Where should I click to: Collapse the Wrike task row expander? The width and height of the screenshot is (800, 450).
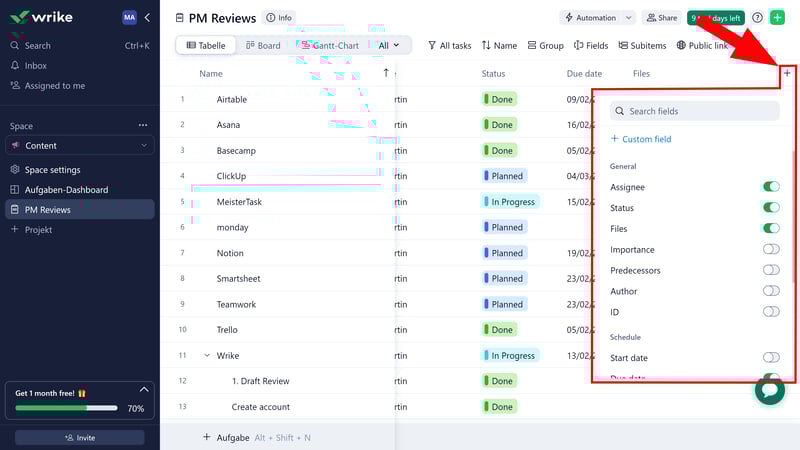pyautogui.click(x=207, y=355)
